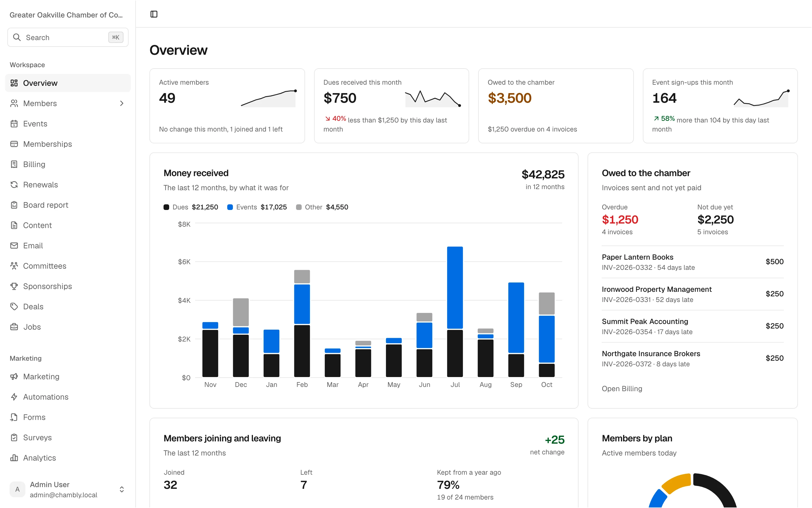Viewport: 812px width, 508px height.
Task: Open the Paper Lantern Books invoice row
Action: pyautogui.click(x=692, y=262)
